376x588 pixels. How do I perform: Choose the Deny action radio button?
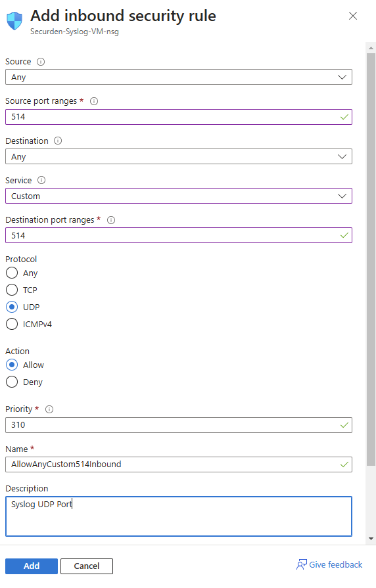[x=12, y=382]
